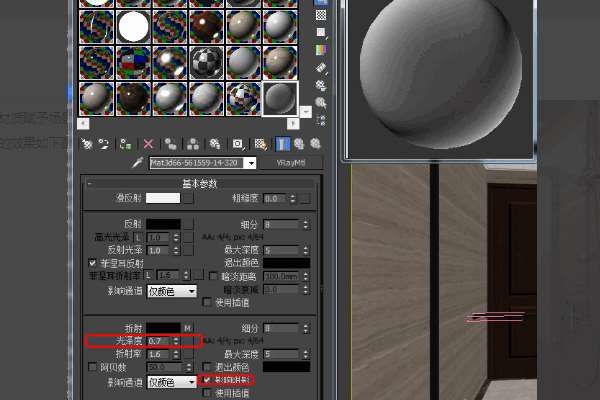Click the refraction M map button

point(188,328)
